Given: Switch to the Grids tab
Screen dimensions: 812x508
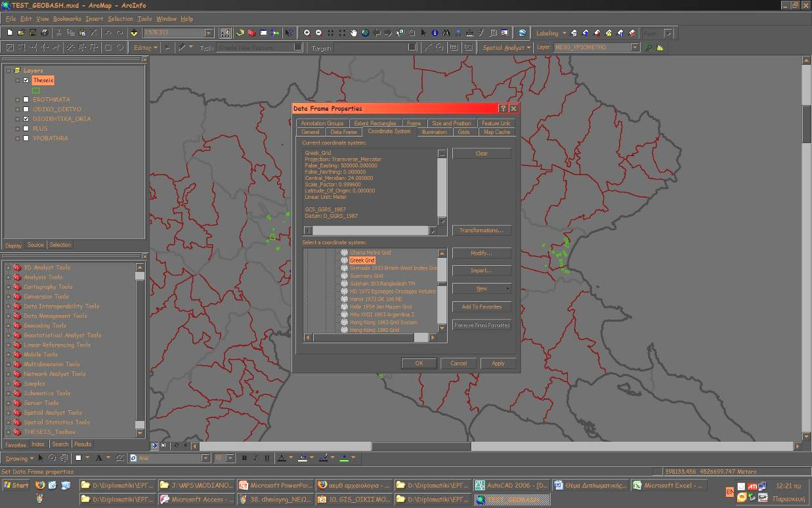Looking at the screenshot, I should pyautogui.click(x=463, y=132).
